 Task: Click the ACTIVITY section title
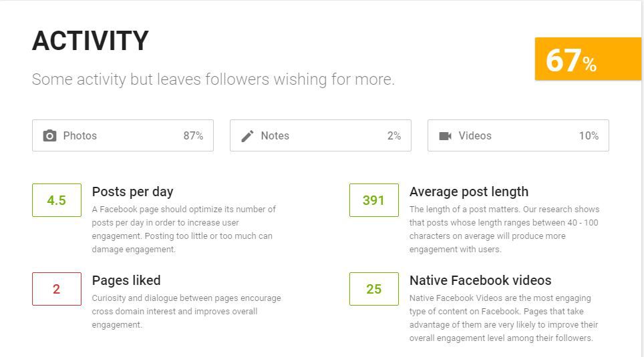(x=90, y=41)
